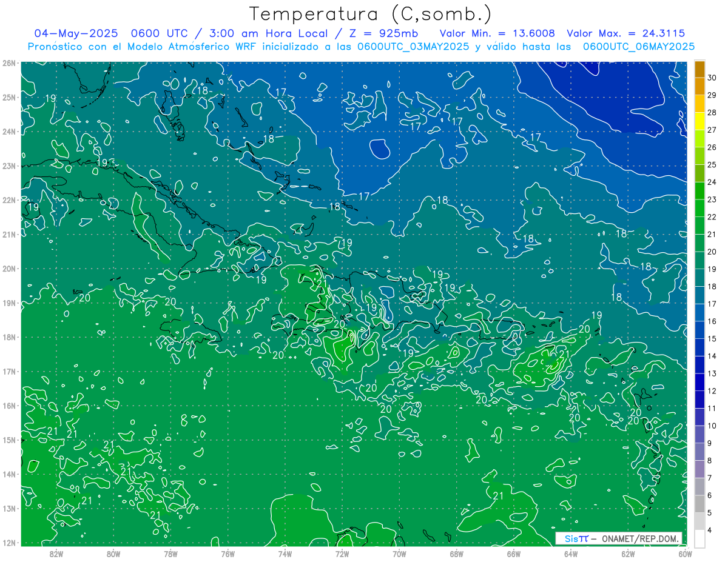Image resolution: width=728 pixels, height=562 pixels.
Task: Click the "82W" longitude axis label
Action: tap(56, 554)
